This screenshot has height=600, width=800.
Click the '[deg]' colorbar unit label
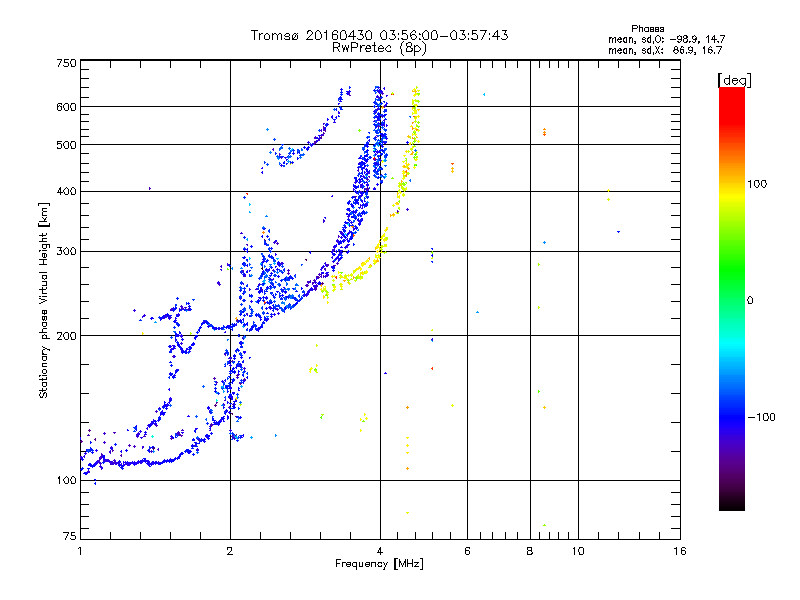(x=734, y=80)
